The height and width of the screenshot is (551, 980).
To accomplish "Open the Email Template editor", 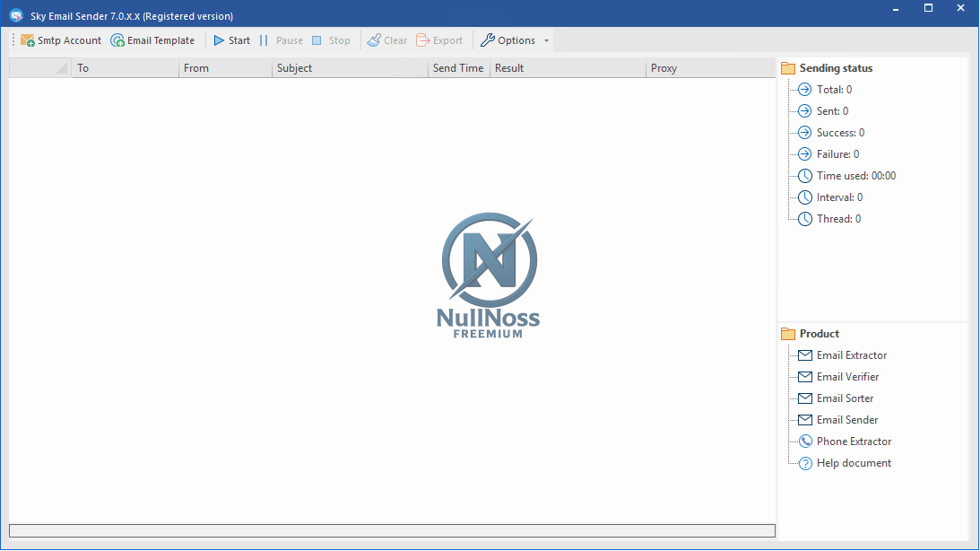I will (152, 40).
